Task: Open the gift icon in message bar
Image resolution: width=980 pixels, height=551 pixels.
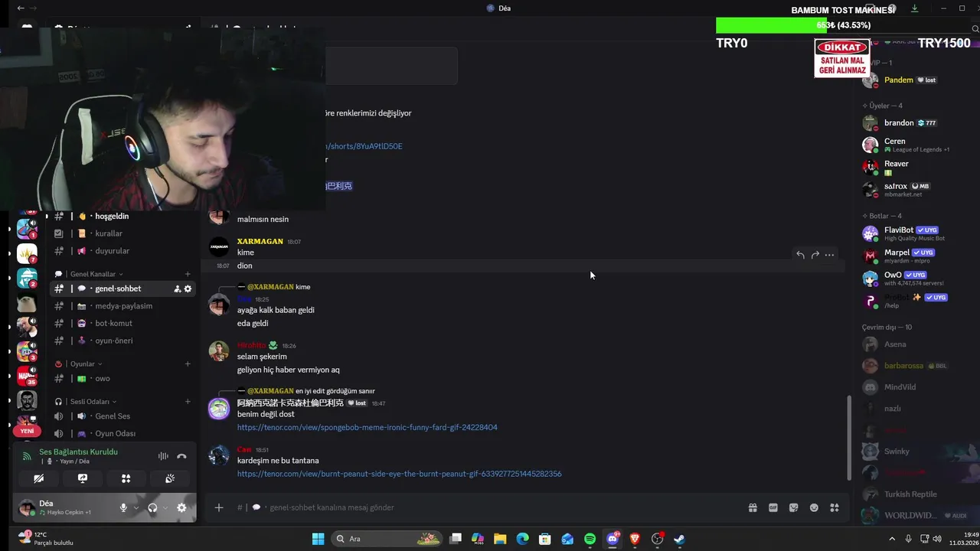Action: pos(753,507)
